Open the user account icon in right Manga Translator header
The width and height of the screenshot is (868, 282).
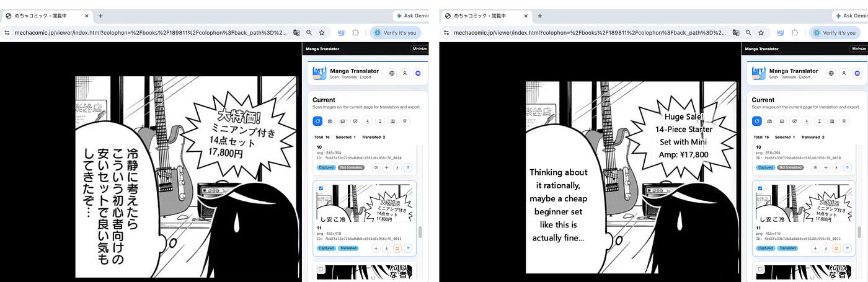[x=844, y=73]
